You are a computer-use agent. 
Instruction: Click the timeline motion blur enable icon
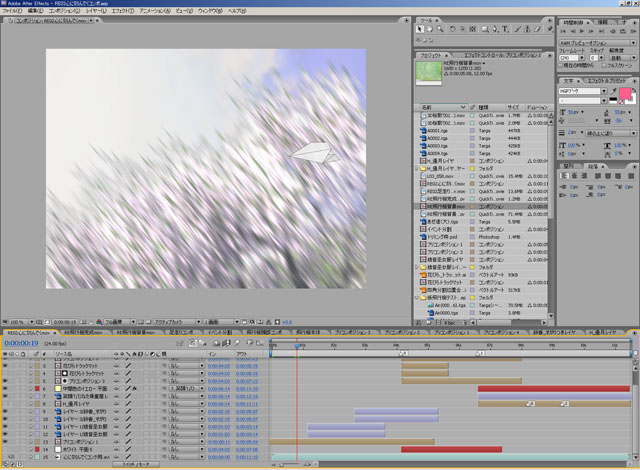tap(236, 343)
